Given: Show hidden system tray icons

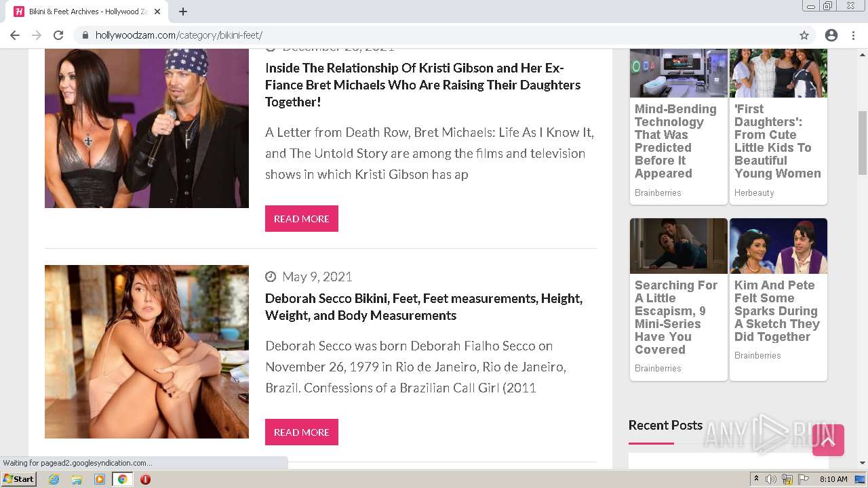Looking at the screenshot, I should tap(756, 479).
